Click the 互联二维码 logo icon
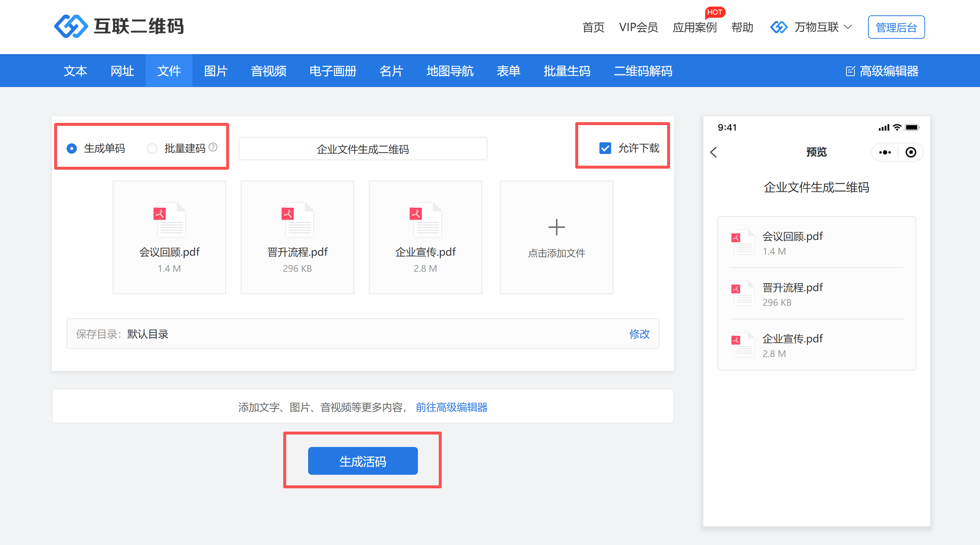Screen dimensions: 980x545 71,26
